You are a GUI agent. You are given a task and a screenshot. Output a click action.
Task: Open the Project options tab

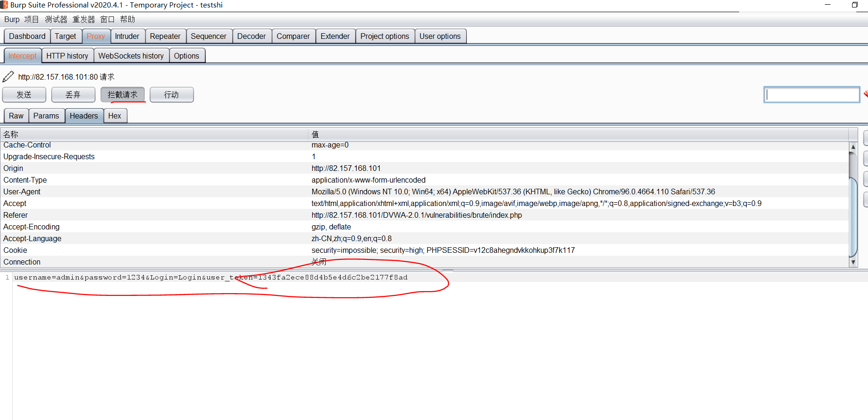click(x=385, y=36)
